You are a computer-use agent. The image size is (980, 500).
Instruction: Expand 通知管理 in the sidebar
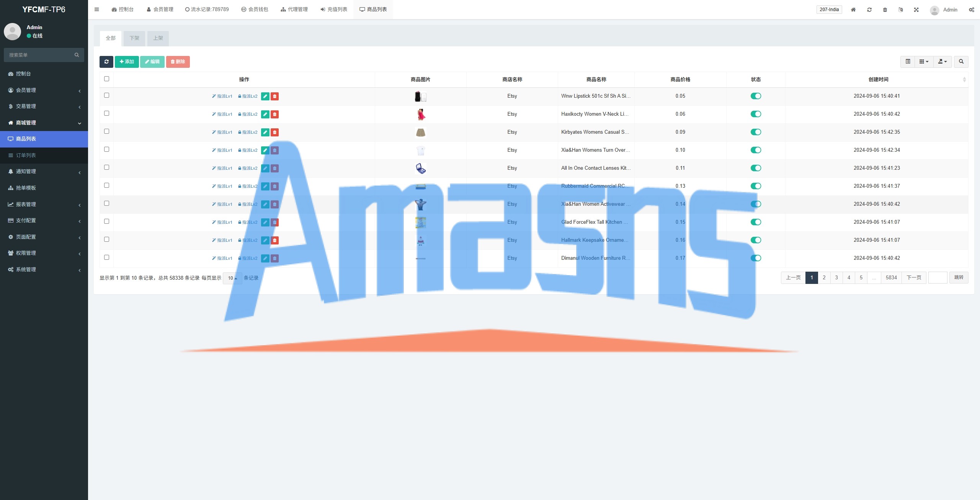(44, 171)
